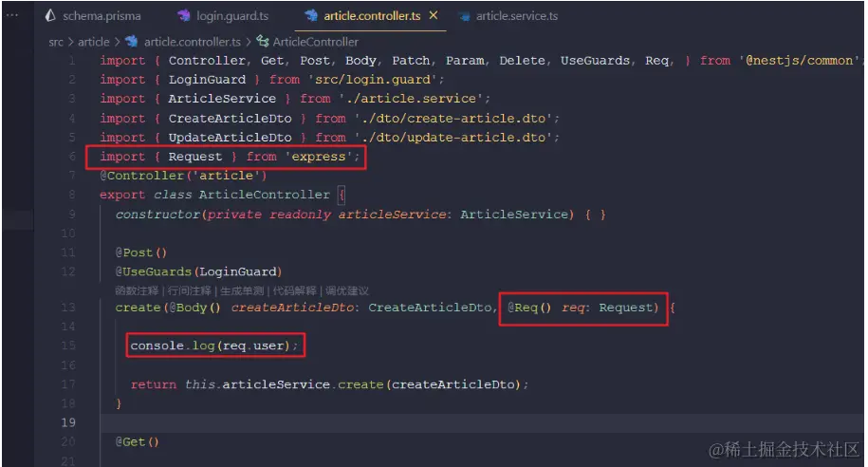The width and height of the screenshot is (868, 467).
Task: Click the ArticleController breadcrumb symbol
Action: pos(316,42)
